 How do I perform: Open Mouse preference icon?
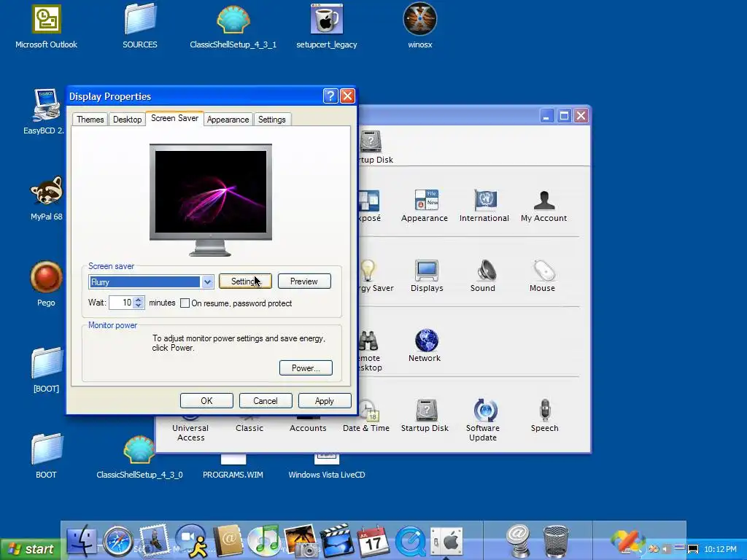click(542, 276)
